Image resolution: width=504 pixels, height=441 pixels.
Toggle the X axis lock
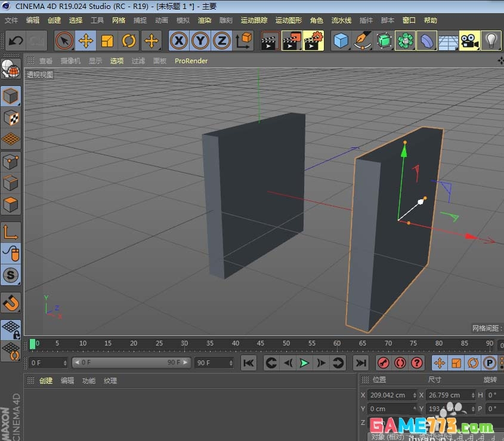[179, 41]
